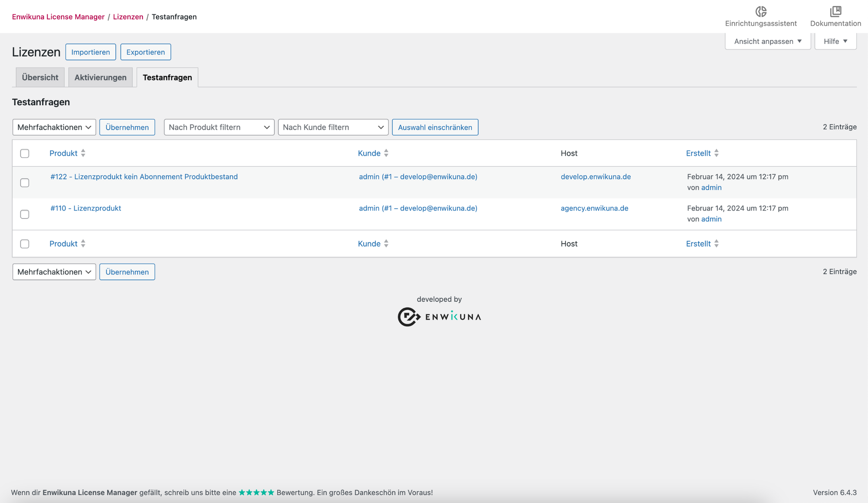
Task: Click the Auswahl einschränken button
Action: point(435,127)
